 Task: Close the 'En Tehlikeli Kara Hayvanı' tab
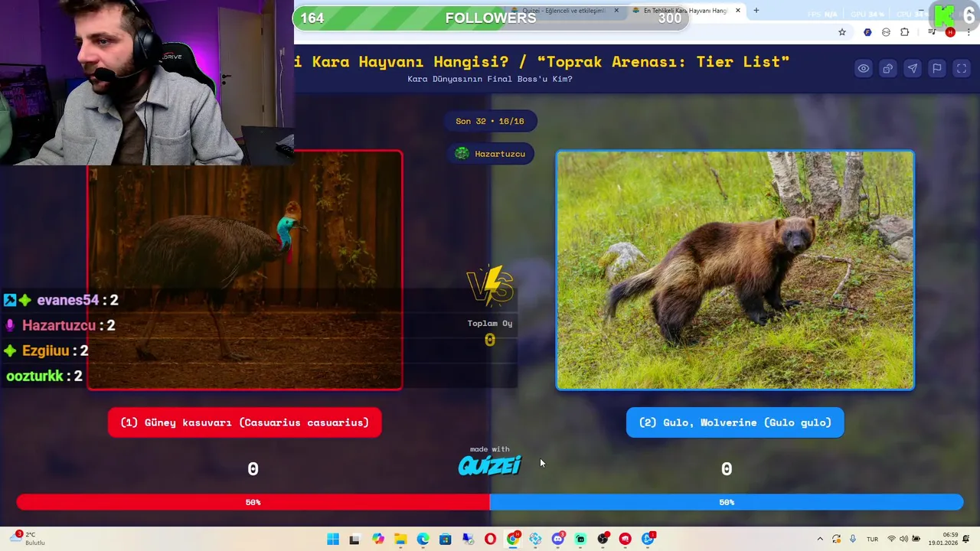click(x=738, y=11)
